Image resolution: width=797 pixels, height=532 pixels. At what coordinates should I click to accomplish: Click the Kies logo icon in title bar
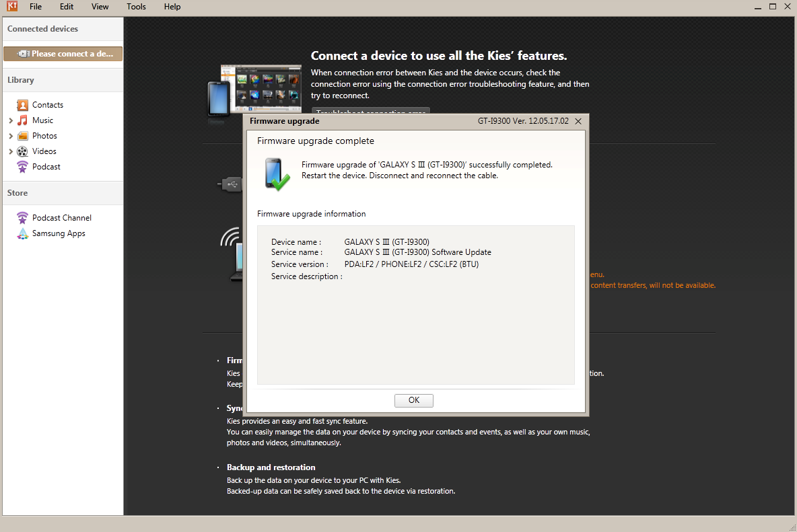(11, 6)
